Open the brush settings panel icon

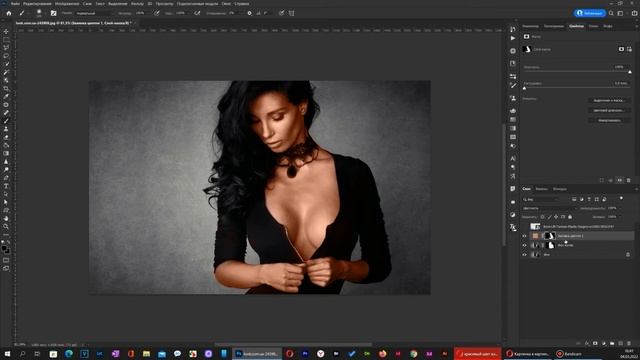pyautogui.click(x=53, y=13)
